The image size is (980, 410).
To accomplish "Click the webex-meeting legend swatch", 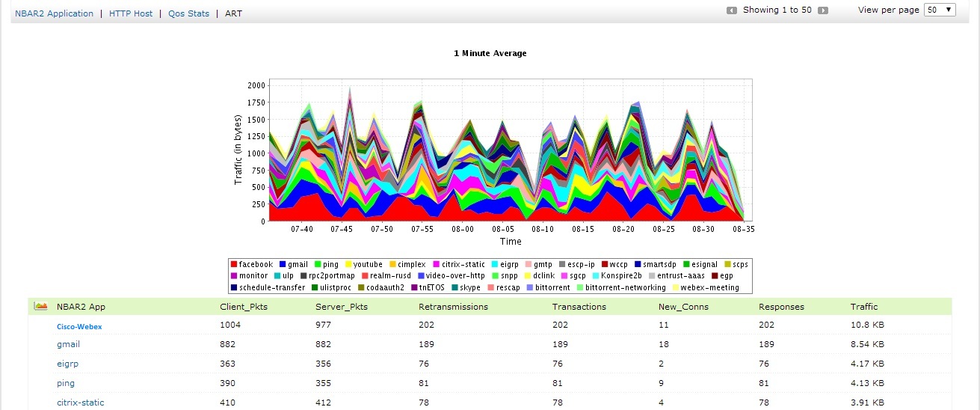I will click(x=675, y=287).
